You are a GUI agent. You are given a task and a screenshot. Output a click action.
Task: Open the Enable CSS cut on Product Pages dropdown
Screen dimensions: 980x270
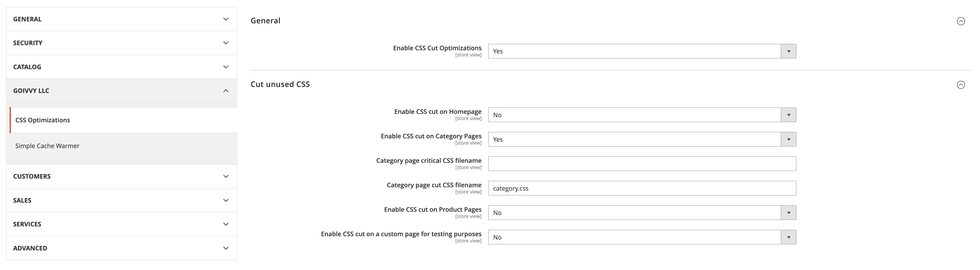(788, 213)
